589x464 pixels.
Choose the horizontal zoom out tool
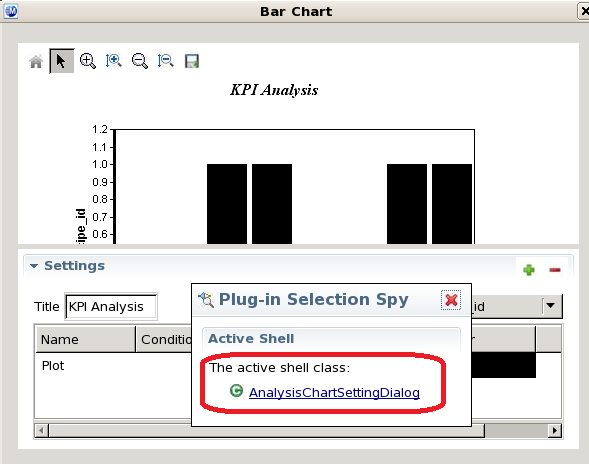165,61
